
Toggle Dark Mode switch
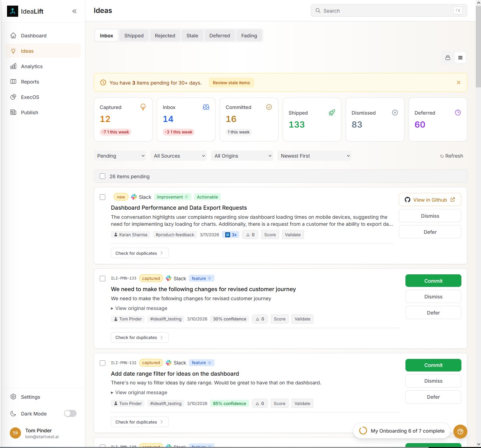70,414
